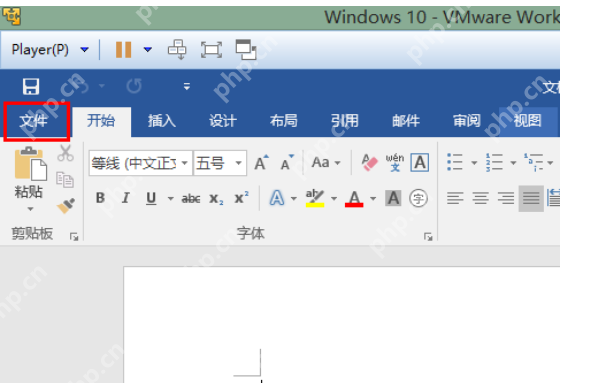This screenshot has height=383, width=599.
Task: Click the Save icon in Quick Access Toolbar
Action: (31, 86)
